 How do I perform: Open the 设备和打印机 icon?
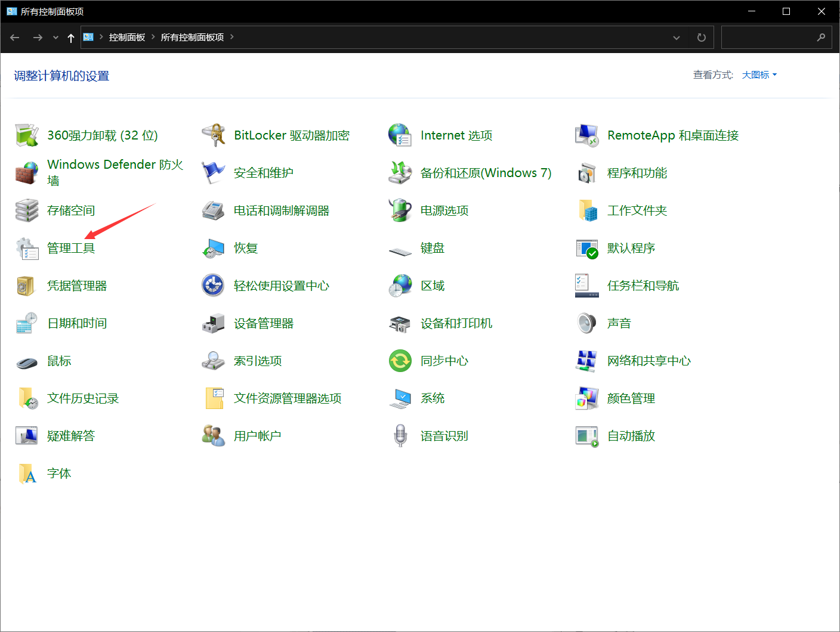pyautogui.click(x=400, y=324)
